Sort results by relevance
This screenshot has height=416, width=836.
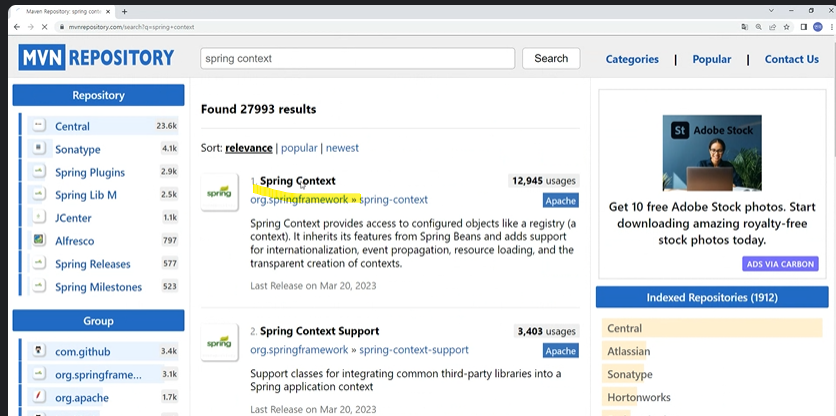pyautogui.click(x=248, y=148)
